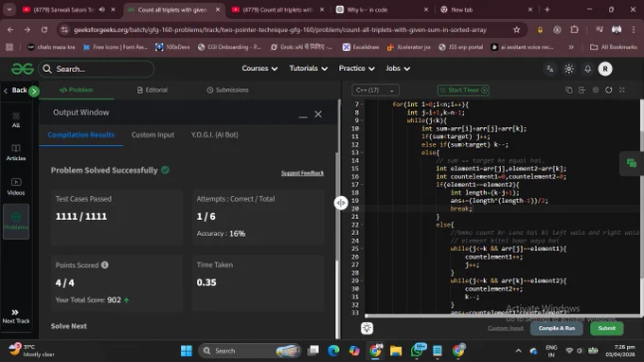This screenshot has height=362, width=644.
Task: Mute the Sanwali Saloni tab audio
Action: pyautogui.click(x=102, y=9)
